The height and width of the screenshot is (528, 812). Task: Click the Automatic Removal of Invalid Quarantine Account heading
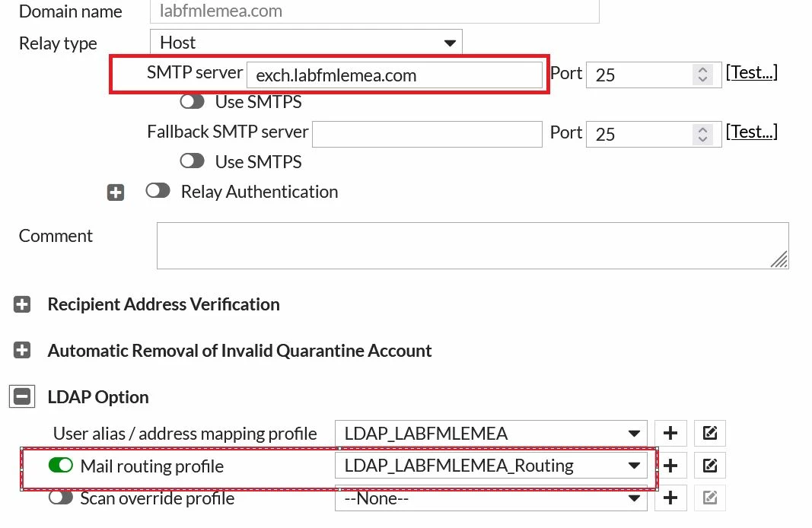click(x=240, y=351)
